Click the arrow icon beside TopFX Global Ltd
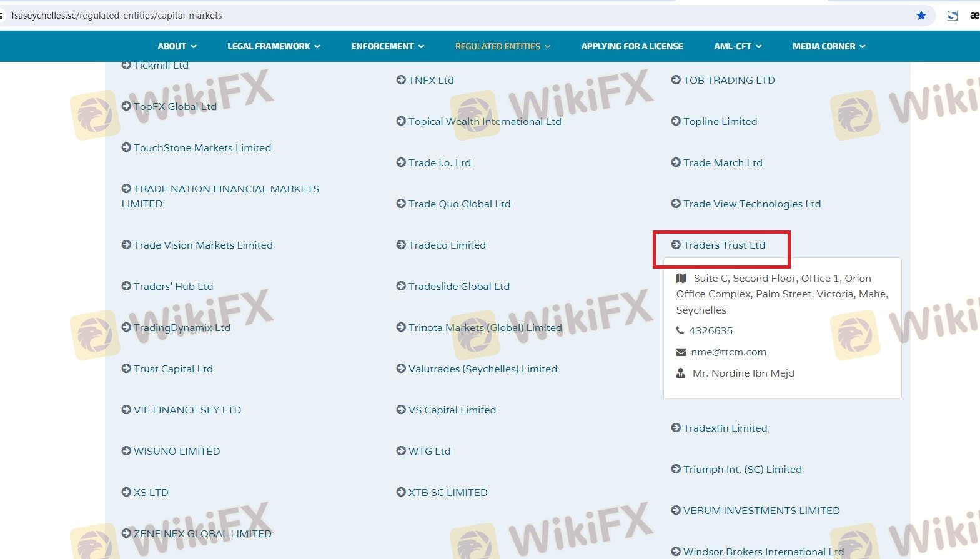The image size is (980, 559). point(126,106)
